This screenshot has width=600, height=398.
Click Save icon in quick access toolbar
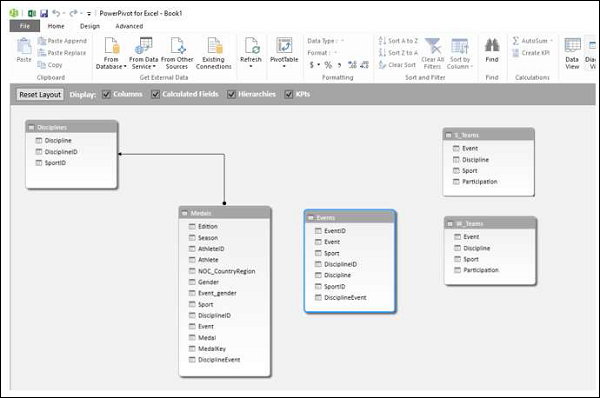pos(44,13)
